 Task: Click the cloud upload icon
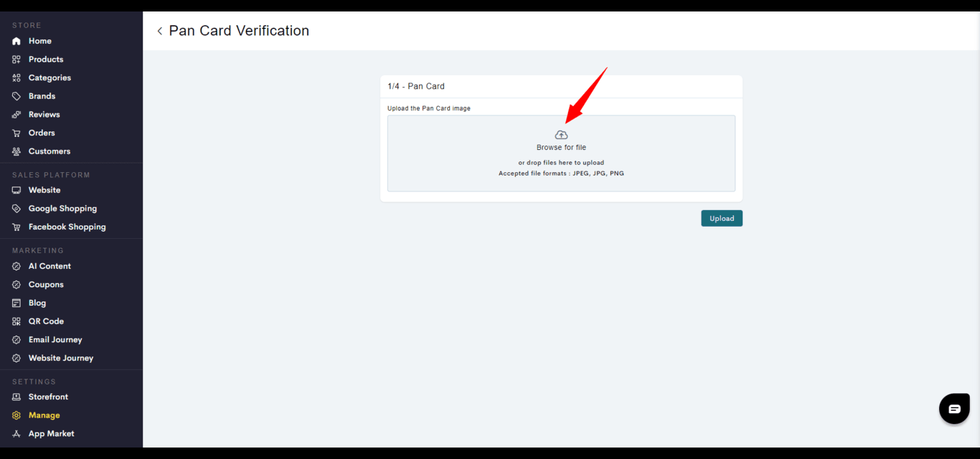point(561,135)
